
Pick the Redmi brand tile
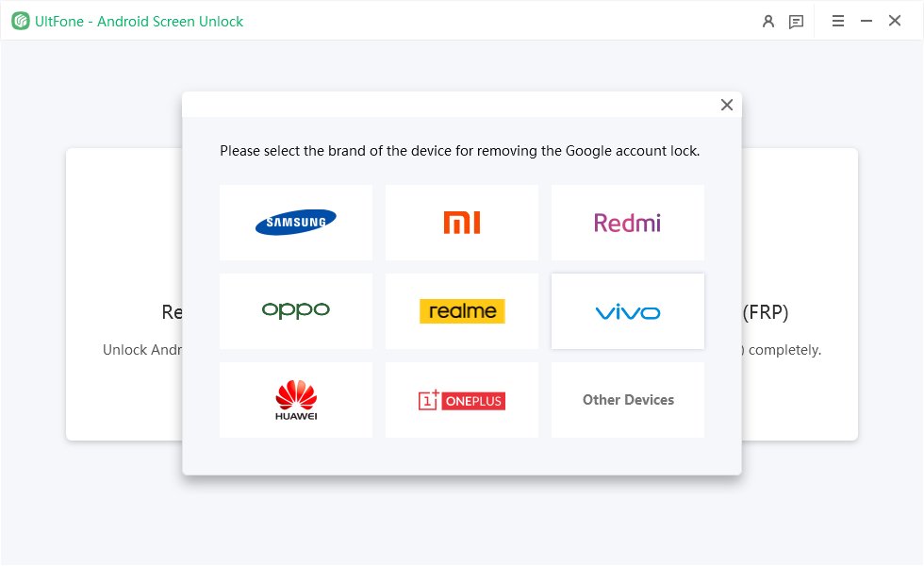click(x=628, y=222)
